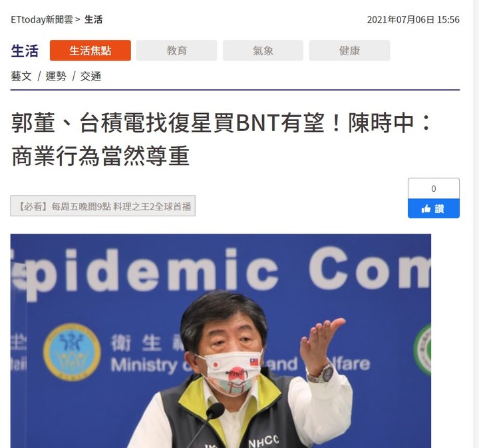Click the 讚 like button

[x=434, y=208]
